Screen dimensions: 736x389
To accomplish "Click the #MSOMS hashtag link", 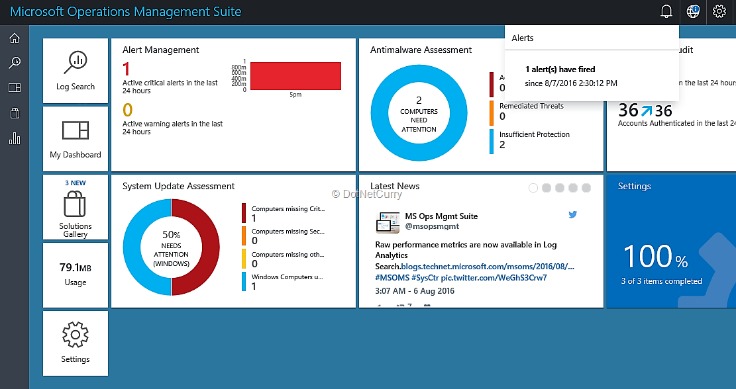I will (391, 278).
